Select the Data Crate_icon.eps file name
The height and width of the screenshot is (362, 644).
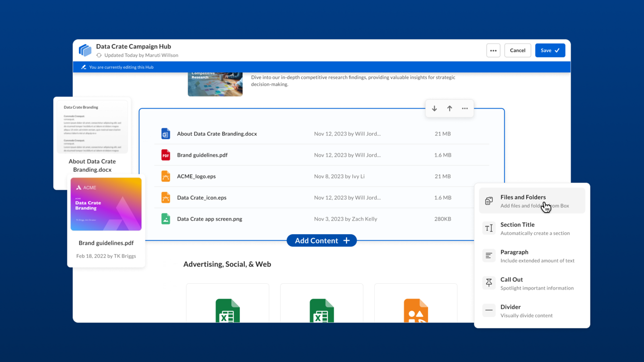202,198
